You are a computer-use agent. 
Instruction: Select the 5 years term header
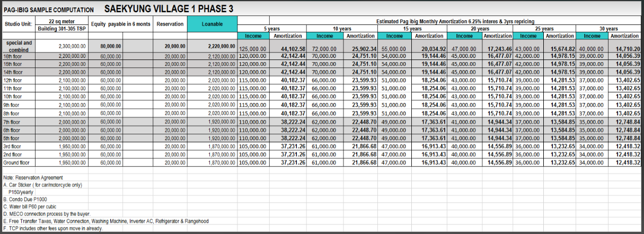(x=272, y=29)
